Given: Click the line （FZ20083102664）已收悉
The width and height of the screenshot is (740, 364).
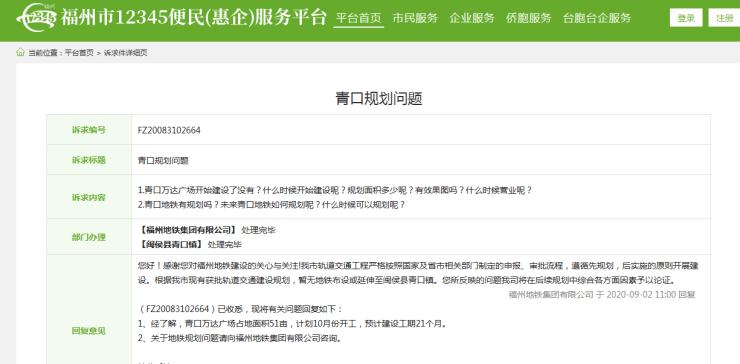Looking at the screenshot, I should point(241,309).
